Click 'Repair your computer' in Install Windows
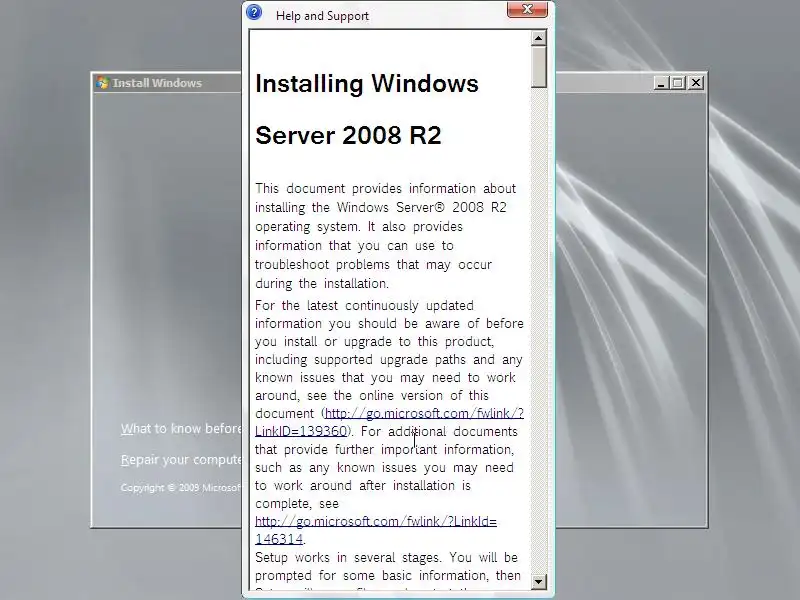 coord(181,460)
